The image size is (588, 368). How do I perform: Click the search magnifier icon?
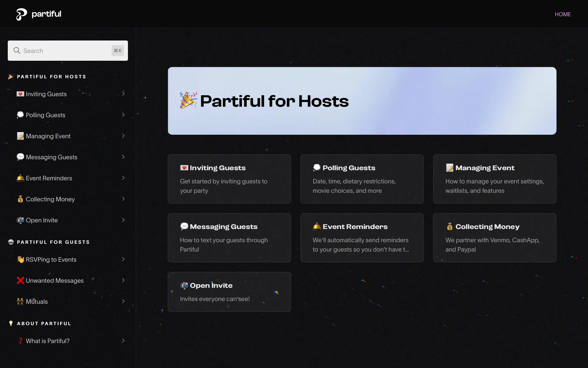tap(17, 51)
